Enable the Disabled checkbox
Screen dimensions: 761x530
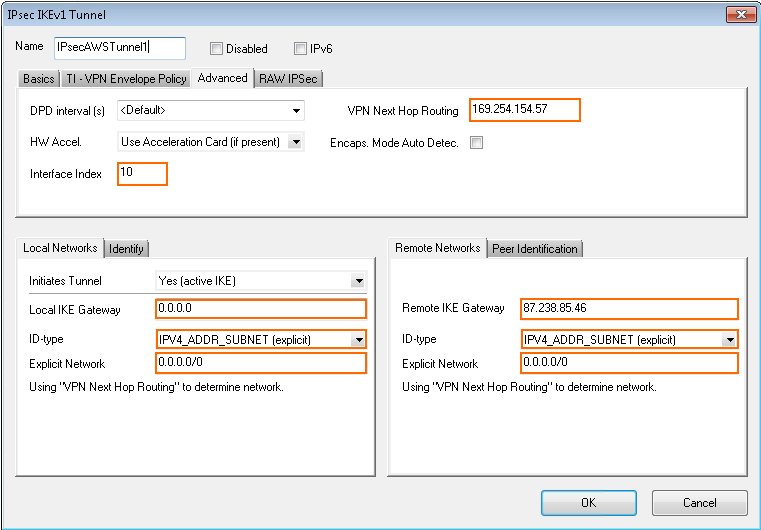[x=216, y=49]
